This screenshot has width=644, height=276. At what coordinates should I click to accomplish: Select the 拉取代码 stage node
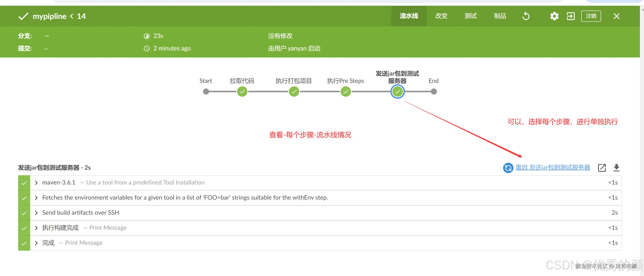242,91
